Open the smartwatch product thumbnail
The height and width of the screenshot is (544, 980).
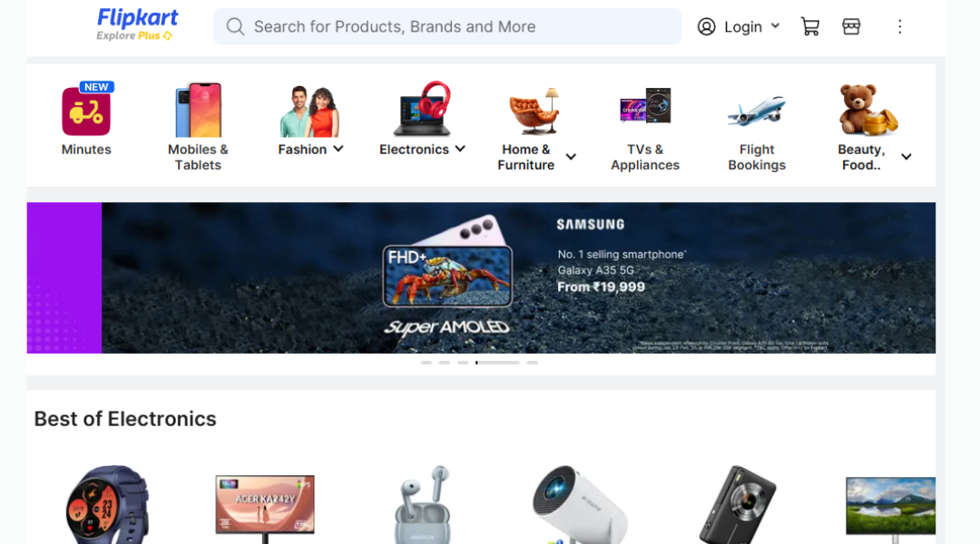107,503
